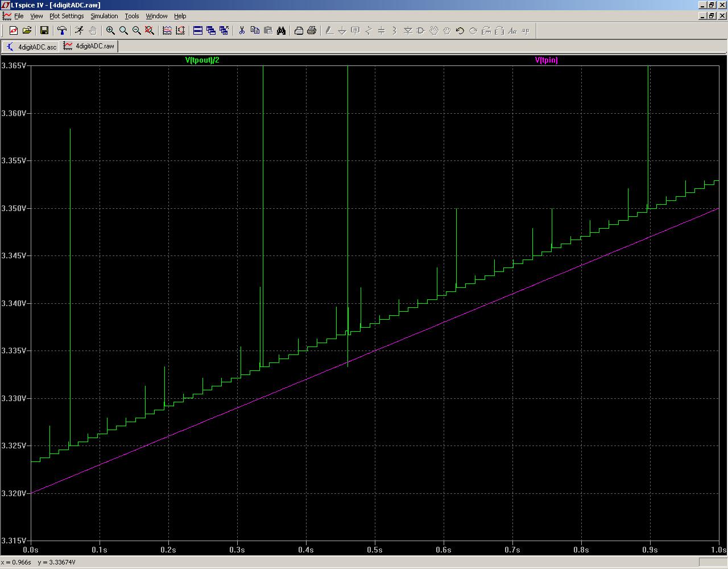728x569 pixels.
Task: Open the Help menu
Action: pos(180,16)
